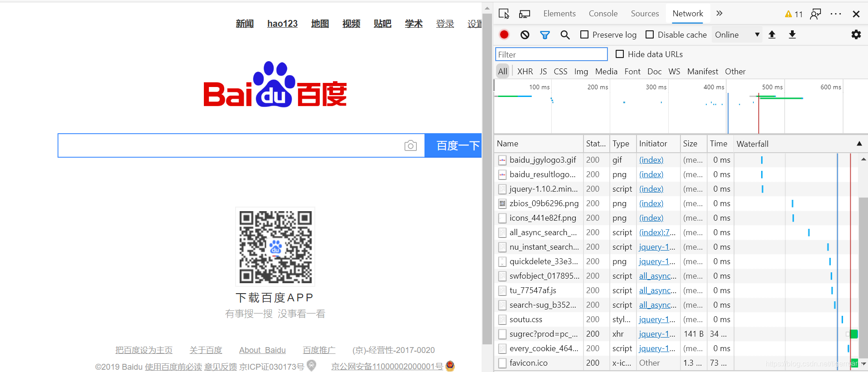Filter requests by XHR
The width and height of the screenshot is (868, 372).
coord(525,72)
